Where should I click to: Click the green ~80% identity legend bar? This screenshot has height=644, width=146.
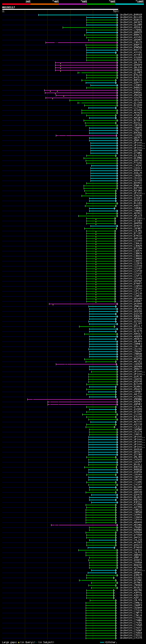(101, 4)
